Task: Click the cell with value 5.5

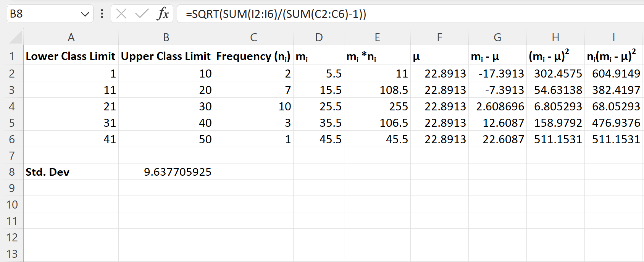Action: (319, 73)
